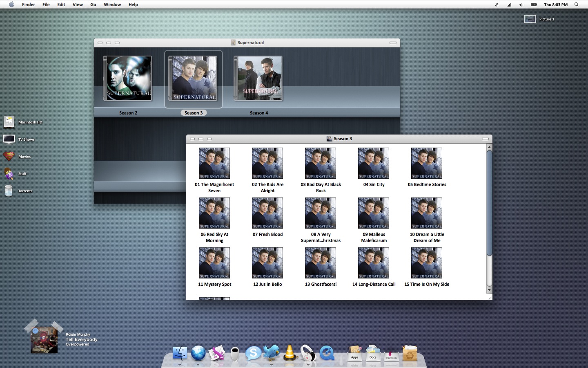The height and width of the screenshot is (368, 588).
Task: Launch QuickTime Player from the Dock
Action: coord(327,353)
